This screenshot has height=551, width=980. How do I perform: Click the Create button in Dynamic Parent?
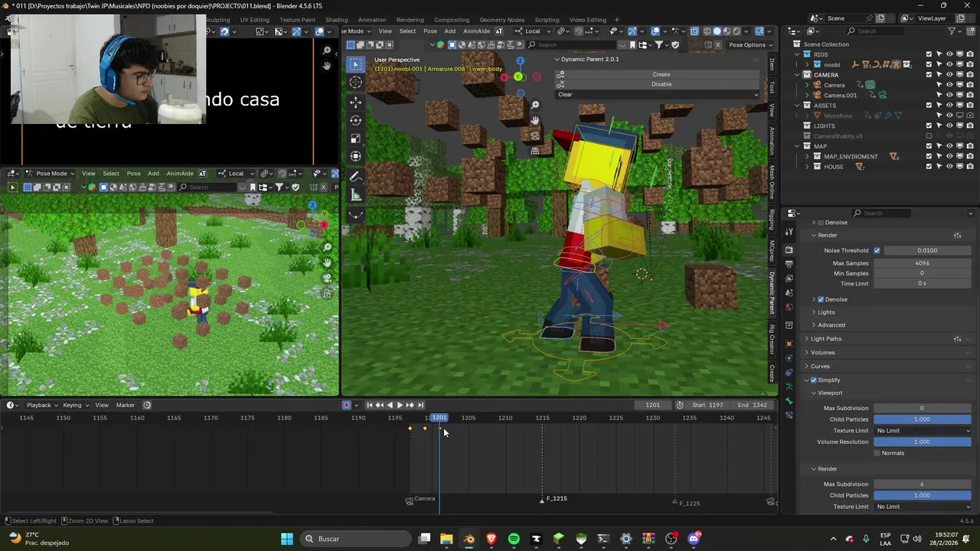(661, 74)
